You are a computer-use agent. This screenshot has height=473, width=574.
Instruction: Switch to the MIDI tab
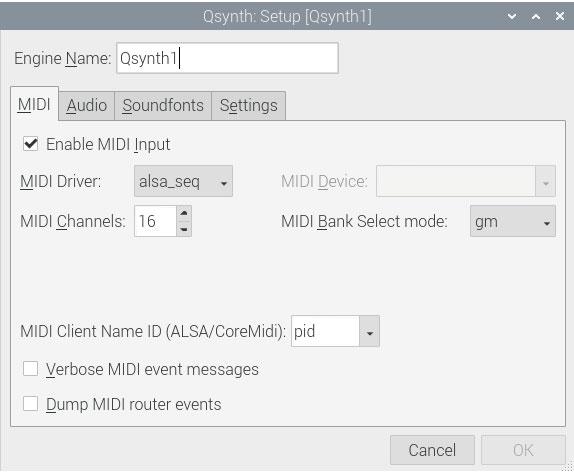coord(34,104)
